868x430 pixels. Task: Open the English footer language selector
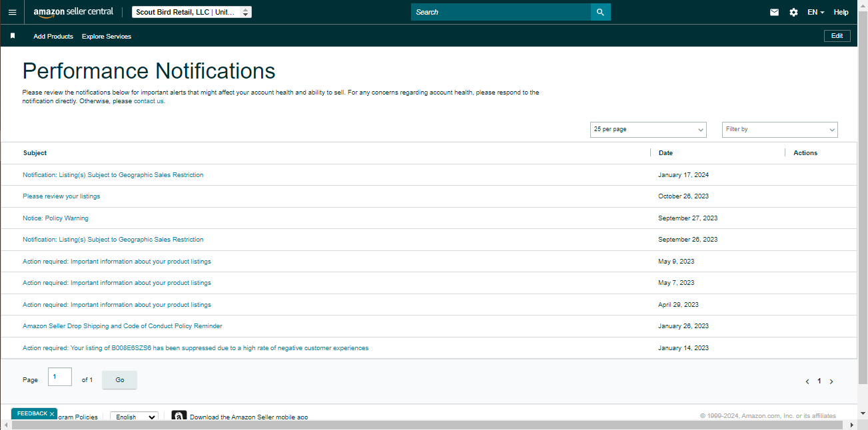pyautogui.click(x=134, y=417)
